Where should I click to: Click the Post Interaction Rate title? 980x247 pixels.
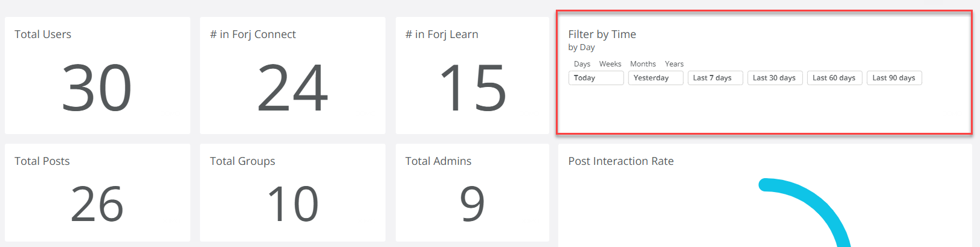(621, 161)
